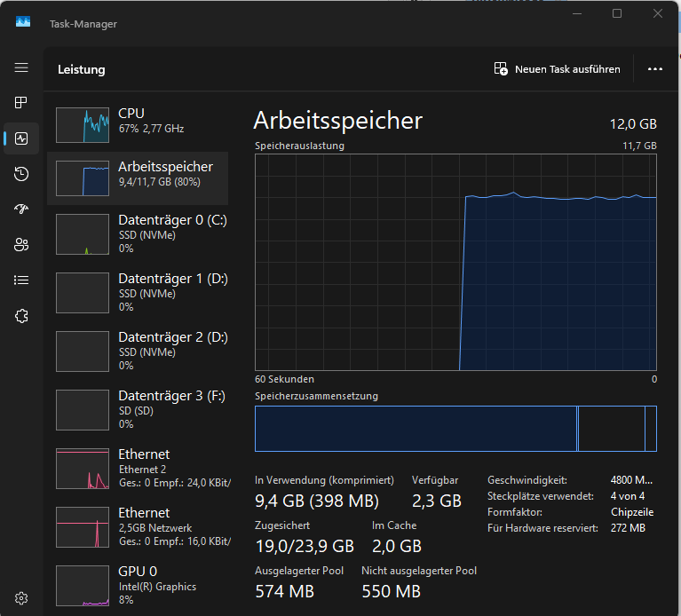Open the Benutzer (users) sidebar icon
681x616 pixels.
click(21, 245)
